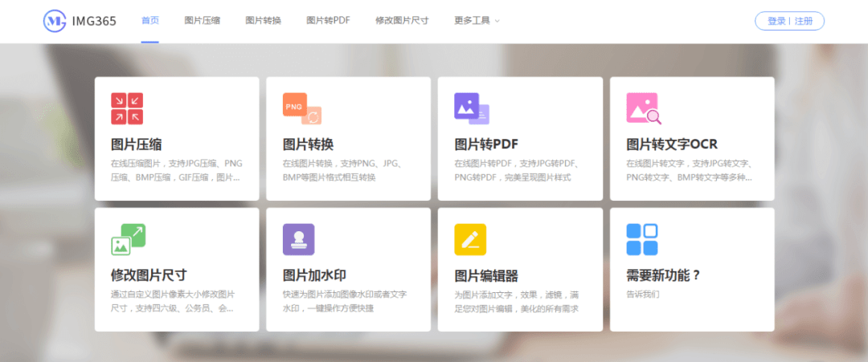Screen dimensions: 868x362
Task: Click the IMG365 brand text
Action: [94, 21]
